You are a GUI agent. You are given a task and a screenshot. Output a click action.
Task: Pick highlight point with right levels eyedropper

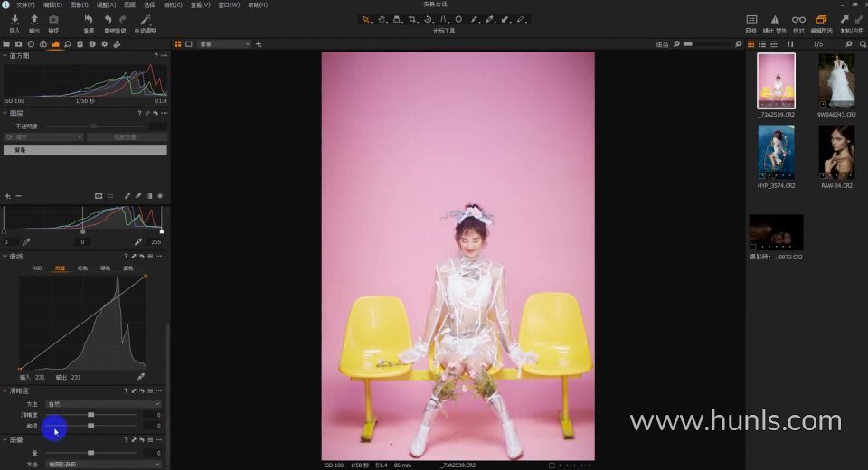pyautogui.click(x=137, y=242)
